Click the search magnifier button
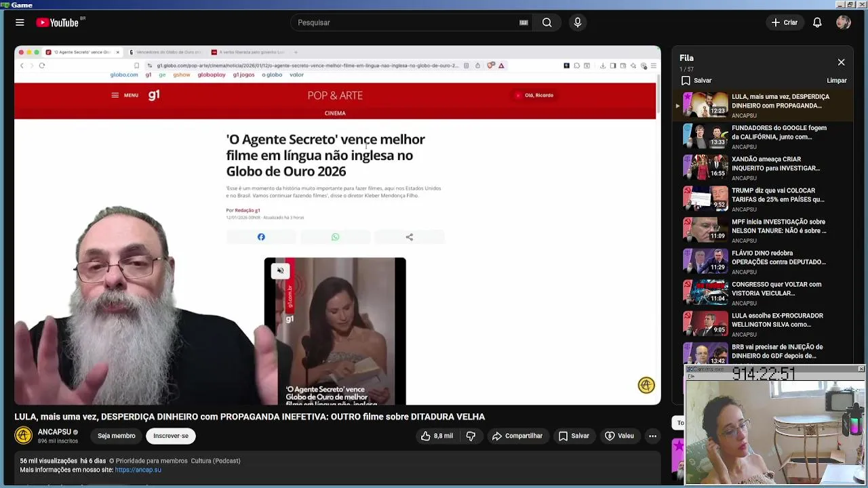Viewport: 868px width, 488px height. [x=547, y=22]
